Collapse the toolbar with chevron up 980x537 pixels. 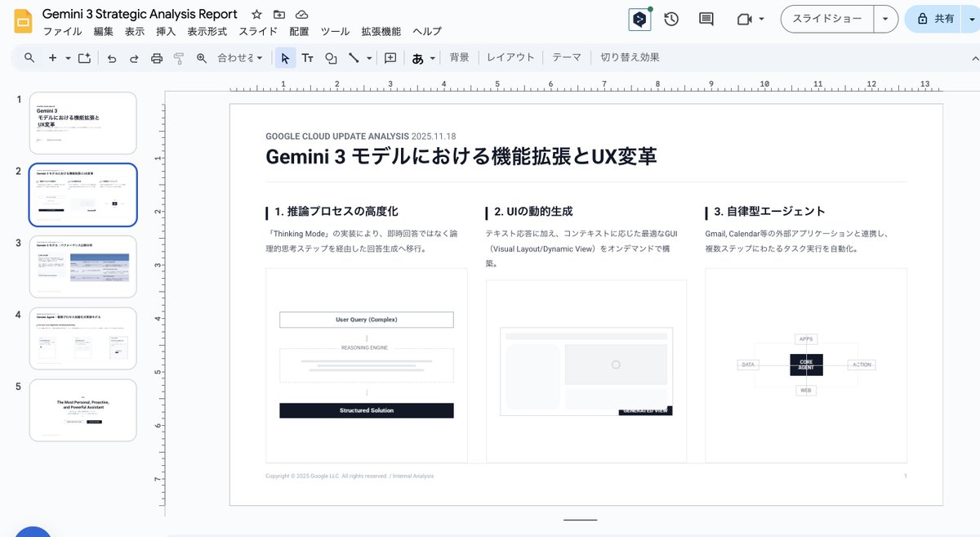[973, 58]
